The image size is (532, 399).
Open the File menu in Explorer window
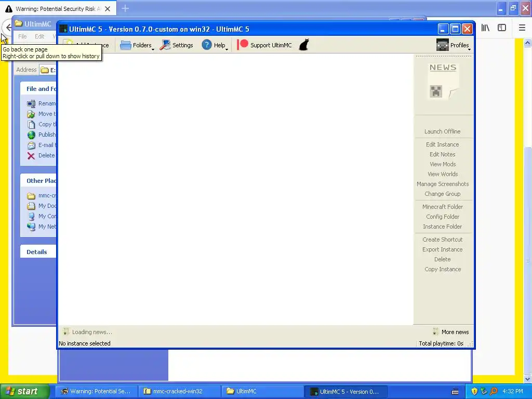click(x=22, y=36)
